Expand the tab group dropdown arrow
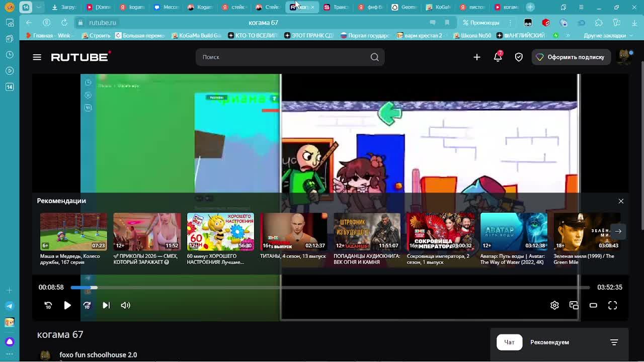The width and height of the screenshot is (644, 362). point(39,7)
